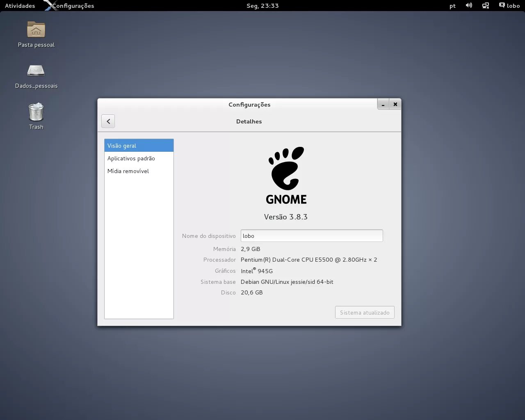Open the Atividades menu
The height and width of the screenshot is (420, 525).
[19, 6]
